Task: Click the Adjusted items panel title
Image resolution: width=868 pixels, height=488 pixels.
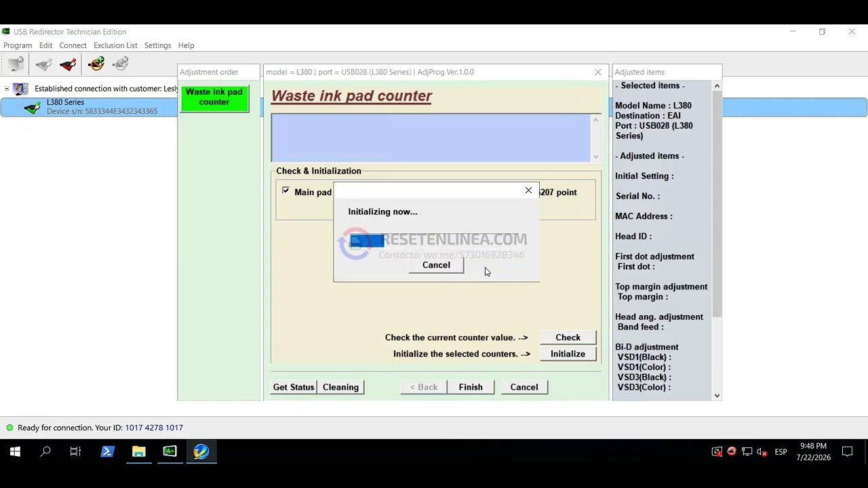Action: (x=639, y=72)
